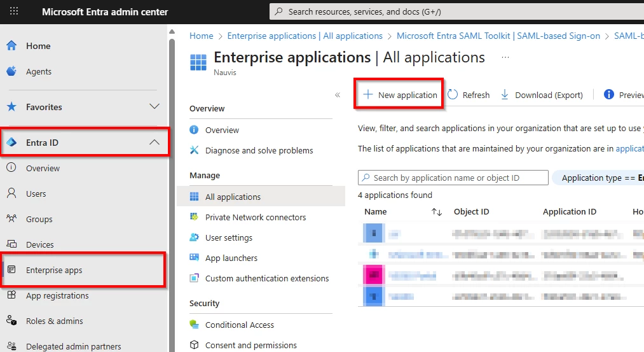This screenshot has width=644, height=352.
Task: Click the Application type filter pill
Action: coord(598,178)
